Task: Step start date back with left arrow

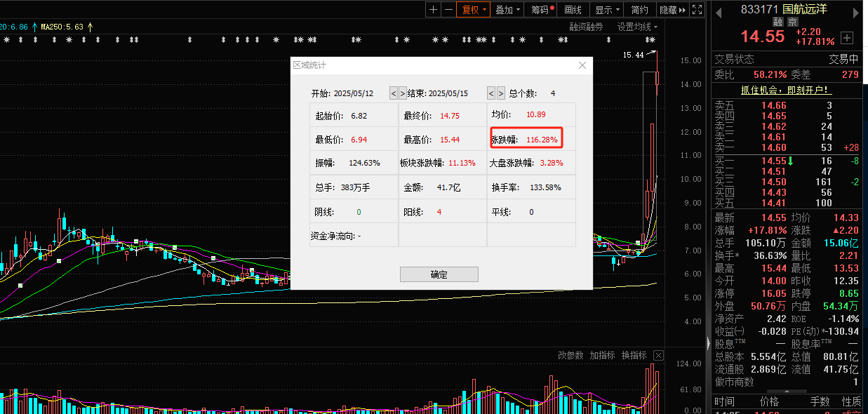Action: pyautogui.click(x=393, y=93)
